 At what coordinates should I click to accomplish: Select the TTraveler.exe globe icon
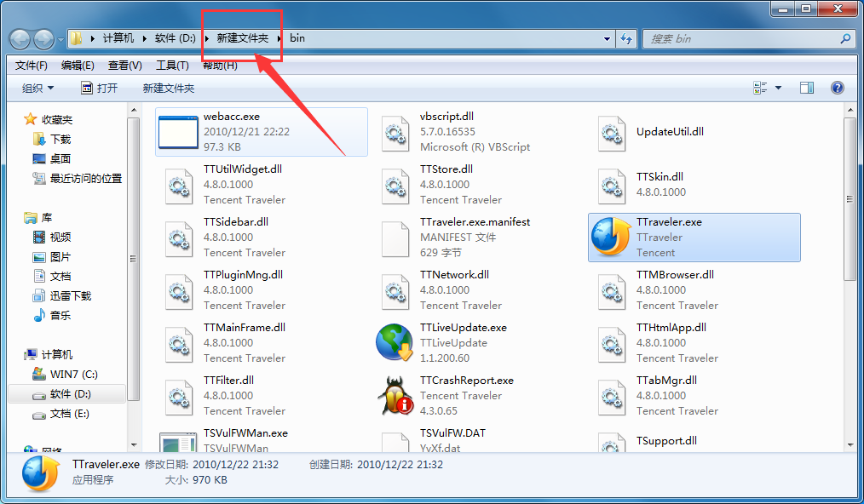click(611, 237)
